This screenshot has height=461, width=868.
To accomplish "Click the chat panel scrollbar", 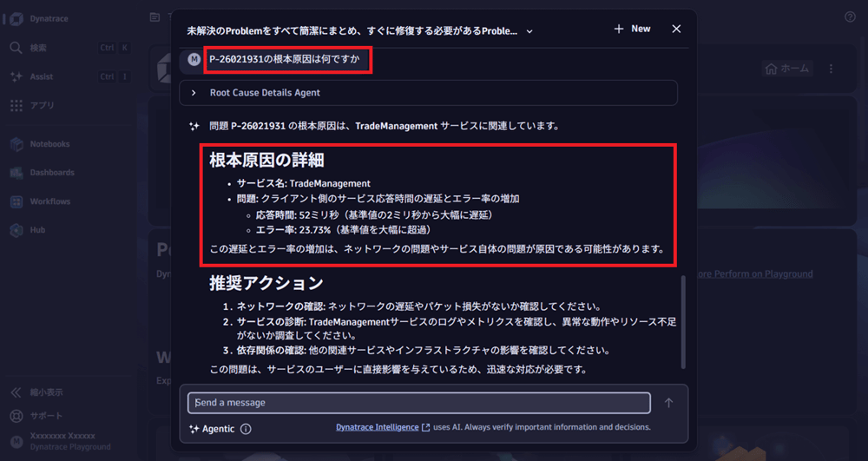I will coord(683,321).
